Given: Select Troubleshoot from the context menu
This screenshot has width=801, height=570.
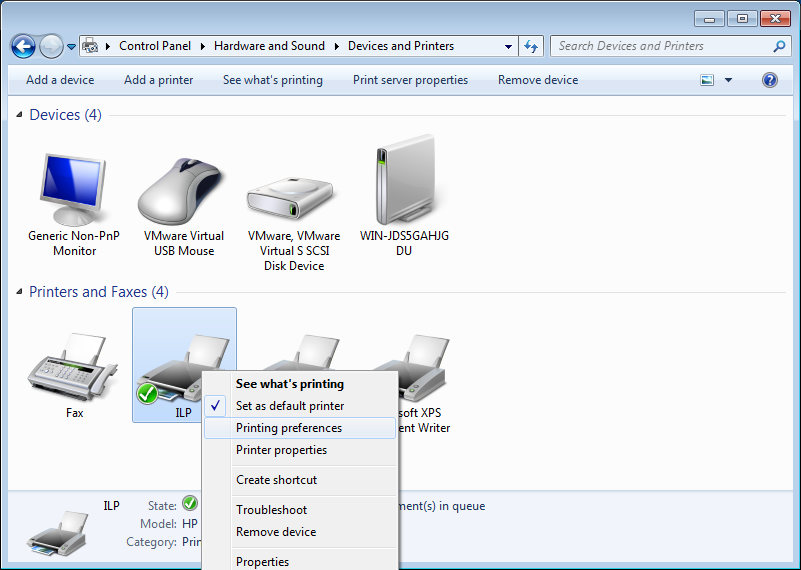Looking at the screenshot, I should click(271, 510).
